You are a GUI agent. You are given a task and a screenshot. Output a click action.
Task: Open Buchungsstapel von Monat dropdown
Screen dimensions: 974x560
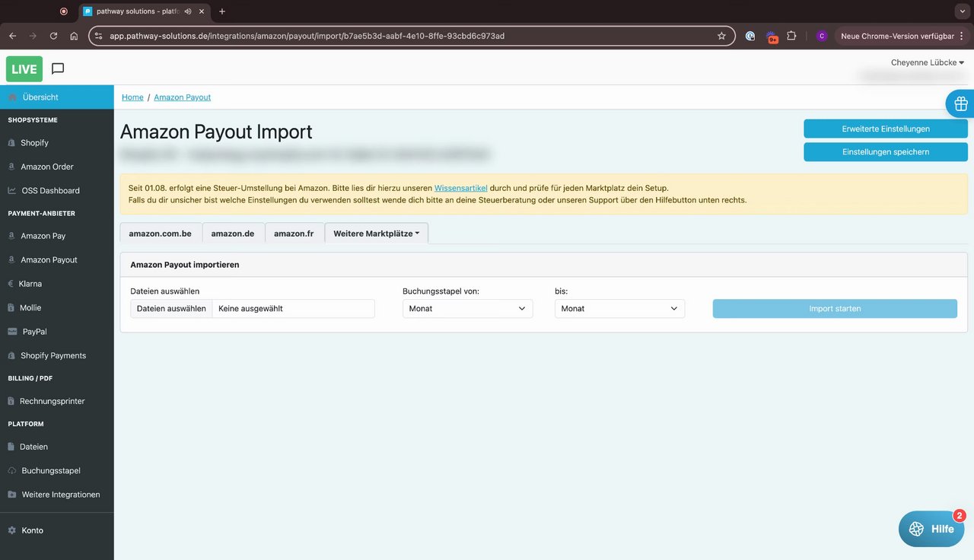tap(467, 308)
